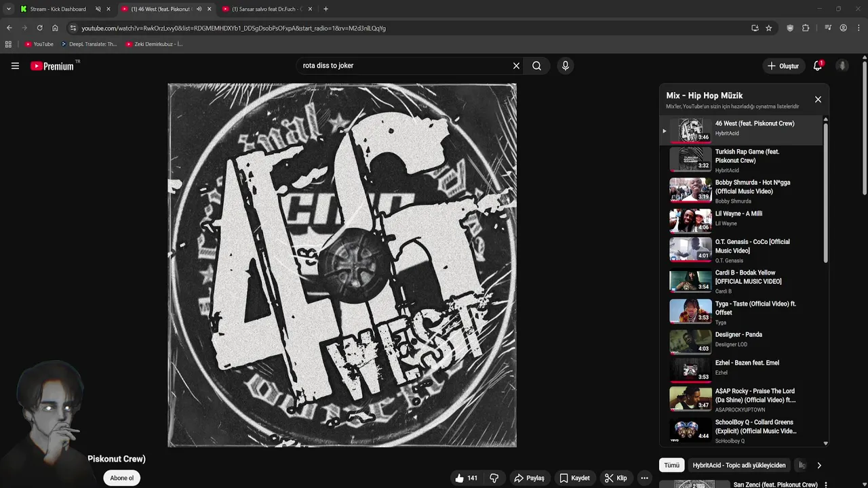Click the 46 West album art video player

tap(342, 265)
